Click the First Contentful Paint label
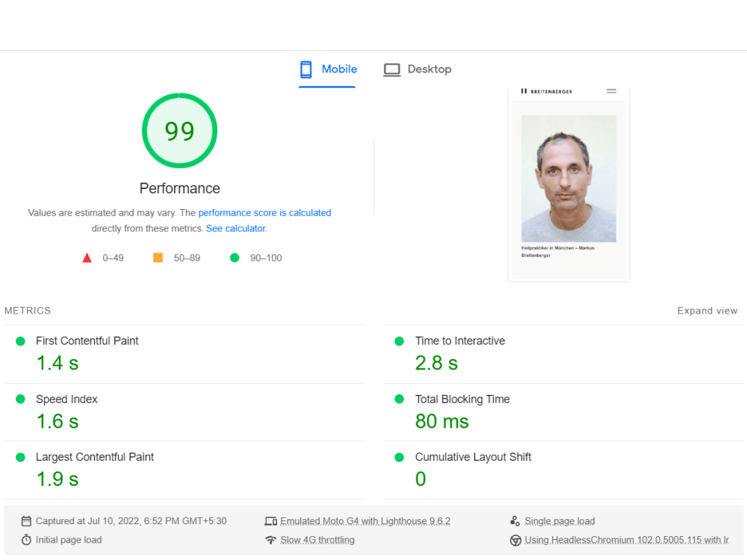 click(x=87, y=341)
